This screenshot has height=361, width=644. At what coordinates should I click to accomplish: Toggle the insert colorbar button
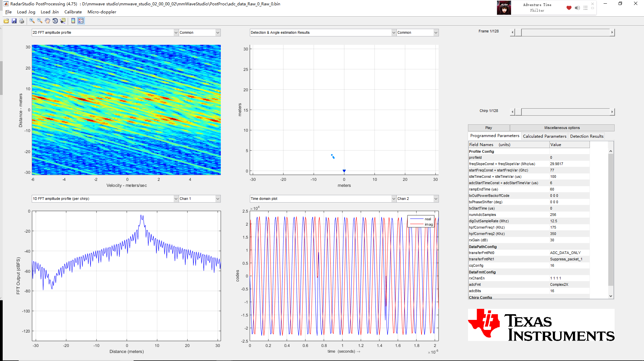73,21
